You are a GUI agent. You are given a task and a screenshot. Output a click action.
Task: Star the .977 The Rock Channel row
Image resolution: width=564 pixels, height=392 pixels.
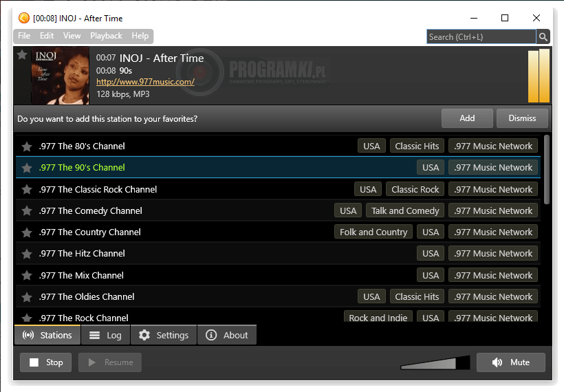pos(27,318)
